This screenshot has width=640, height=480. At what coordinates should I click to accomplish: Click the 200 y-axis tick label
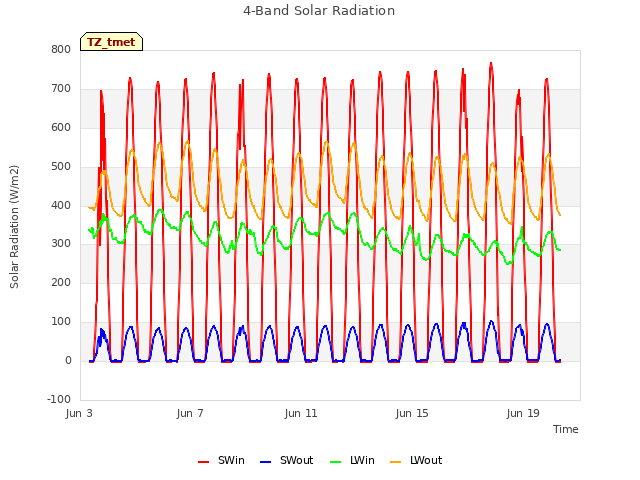click(61, 282)
